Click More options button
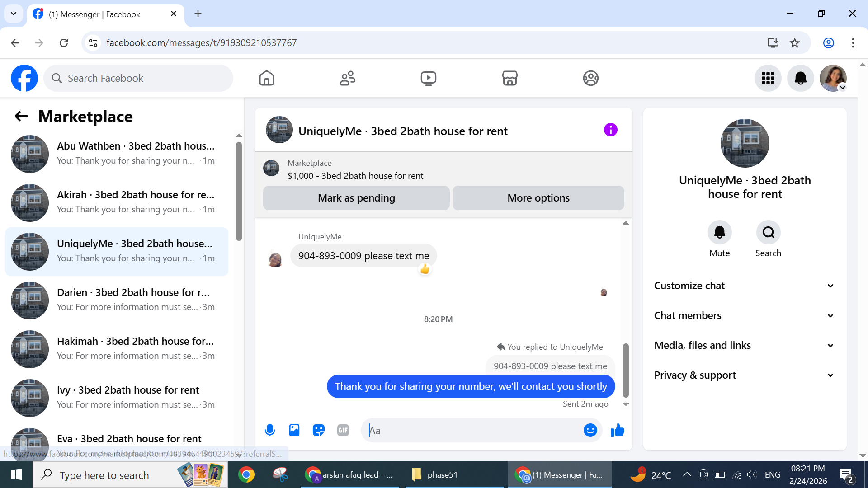The height and width of the screenshot is (488, 868). pos(538,198)
